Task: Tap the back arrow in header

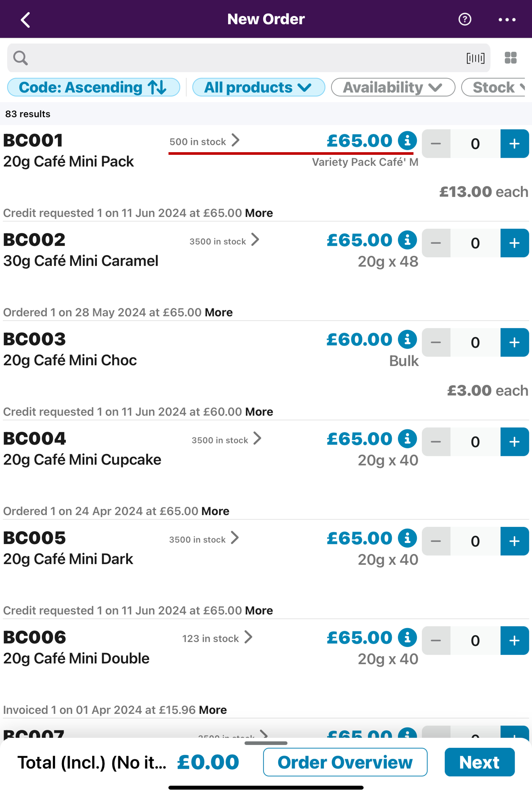Action: [26, 20]
